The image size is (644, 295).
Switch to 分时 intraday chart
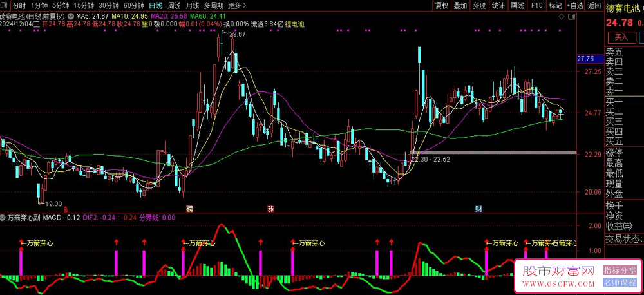19,6
